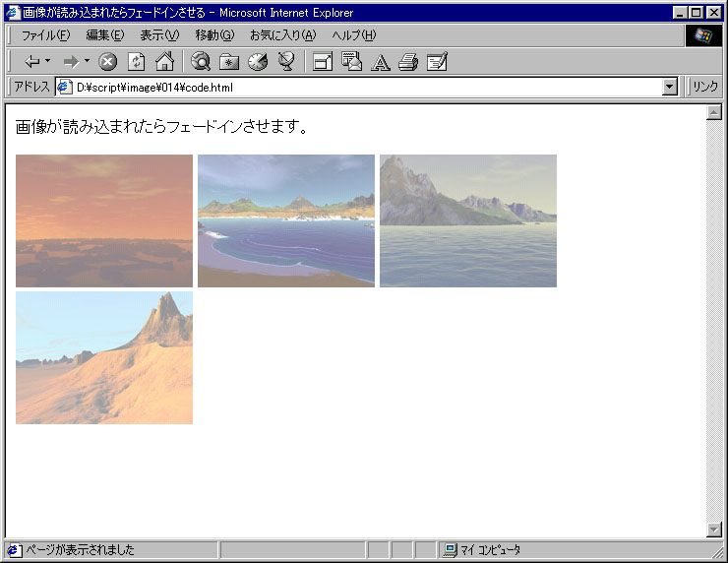This screenshot has height=563, width=728.
Task: Maximize the Internet Explorer window
Action: pos(696,13)
